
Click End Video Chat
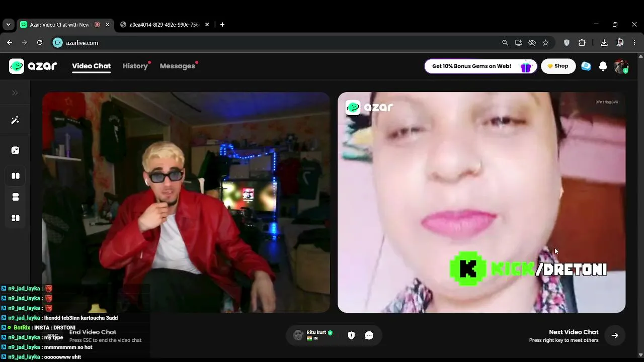pos(93,332)
